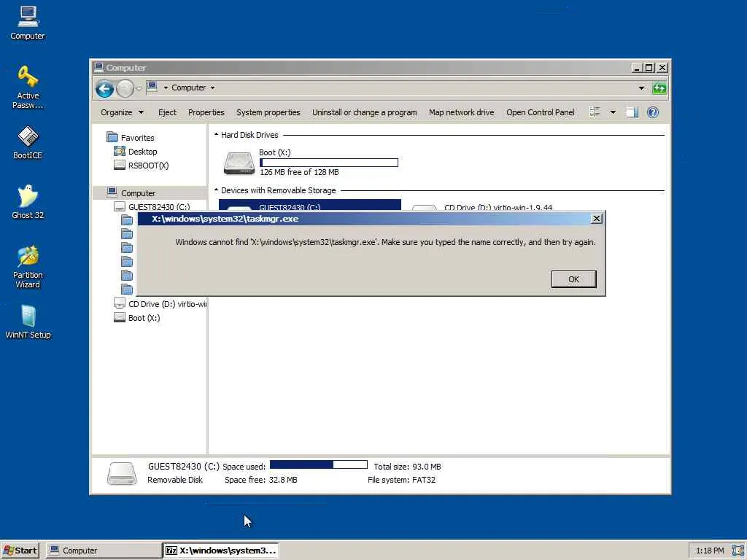The height and width of the screenshot is (560, 747).
Task: Select CD Drive (D:) in navigation tree
Action: click(x=160, y=304)
